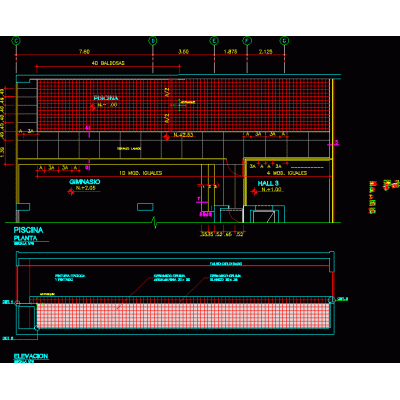Click the magenta section marker numbered 5

click(337, 142)
